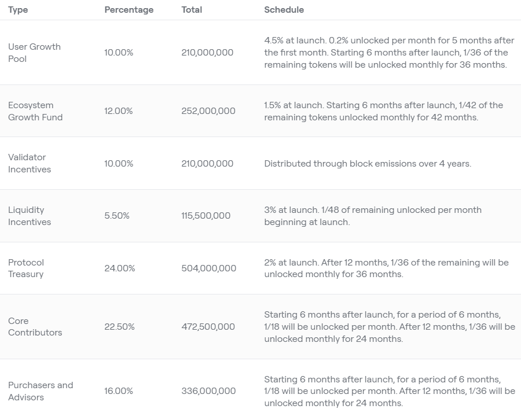This screenshot has width=521, height=420.
Task: Click the 252,000,000 total value
Action: [x=208, y=111]
